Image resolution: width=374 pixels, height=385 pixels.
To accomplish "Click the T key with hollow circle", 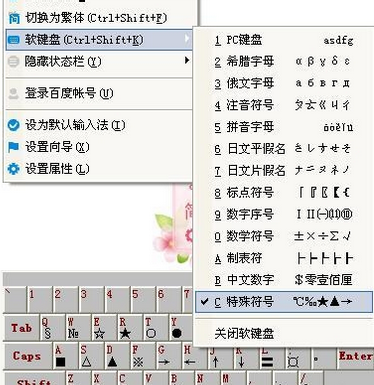I will tap(156, 328).
